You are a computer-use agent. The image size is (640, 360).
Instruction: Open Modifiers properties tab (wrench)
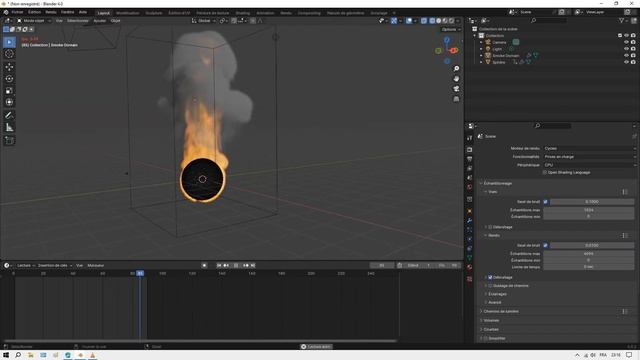[x=469, y=220]
